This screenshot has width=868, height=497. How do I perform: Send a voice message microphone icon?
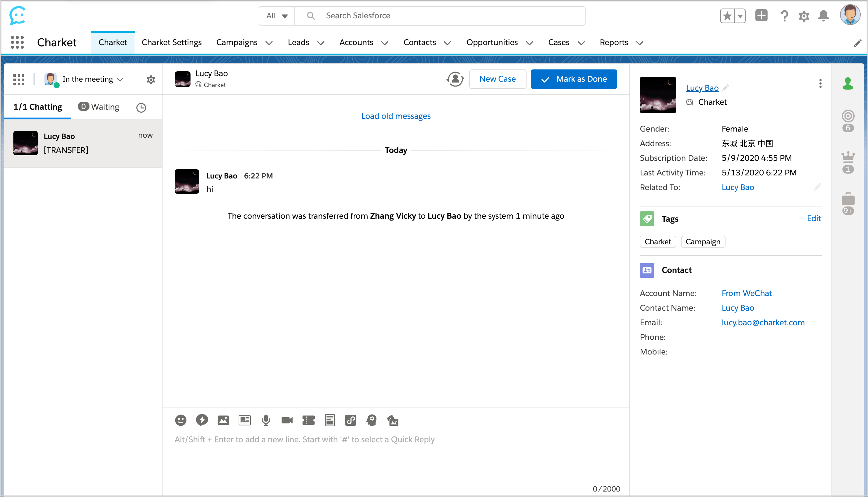pyautogui.click(x=266, y=420)
